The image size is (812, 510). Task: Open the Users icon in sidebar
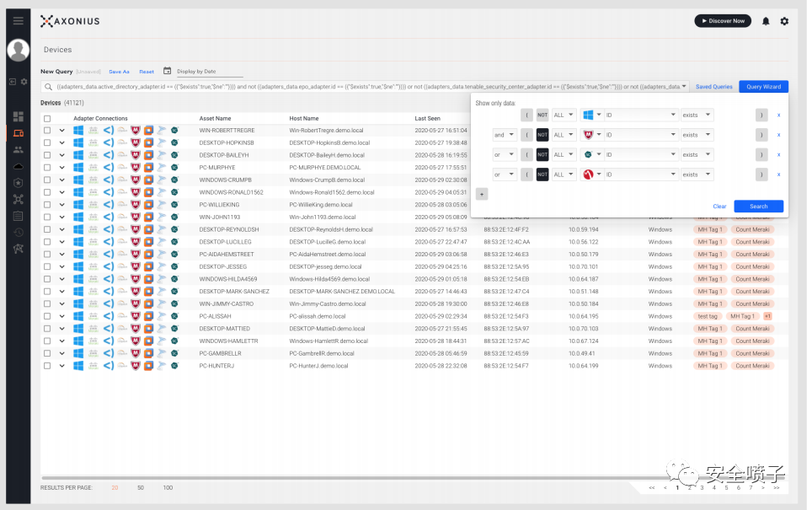(18, 150)
